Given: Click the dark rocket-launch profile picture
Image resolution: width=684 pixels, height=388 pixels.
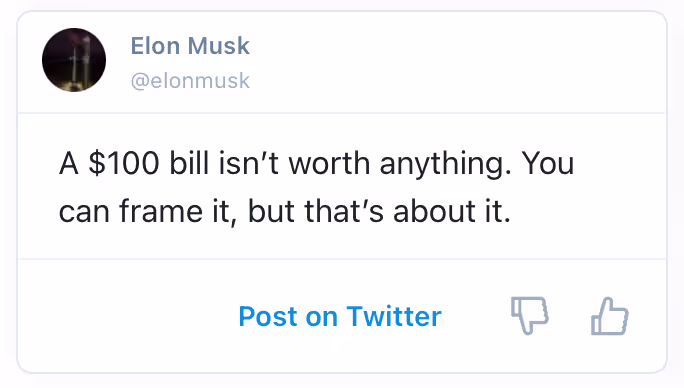Looking at the screenshot, I should pos(74,60).
